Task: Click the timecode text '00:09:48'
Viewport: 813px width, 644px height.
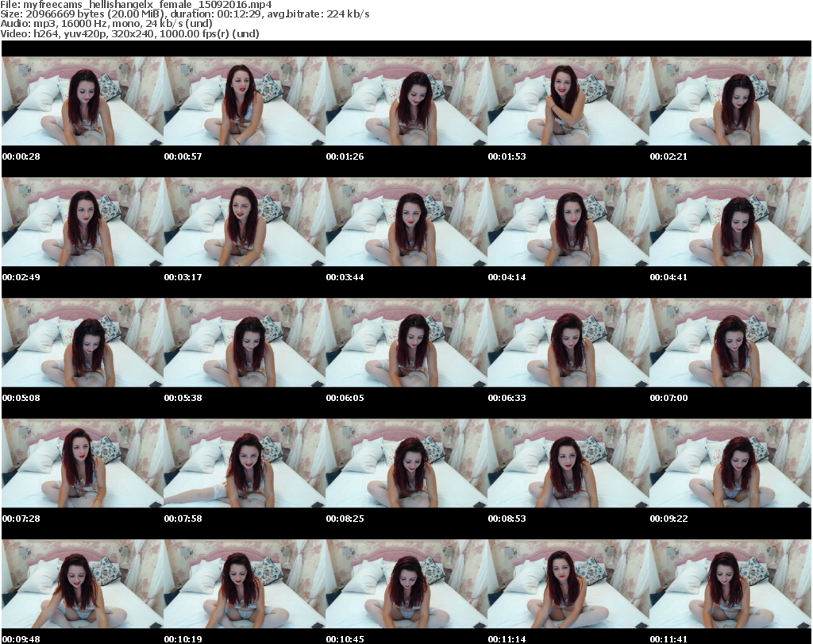Action: click(21, 639)
